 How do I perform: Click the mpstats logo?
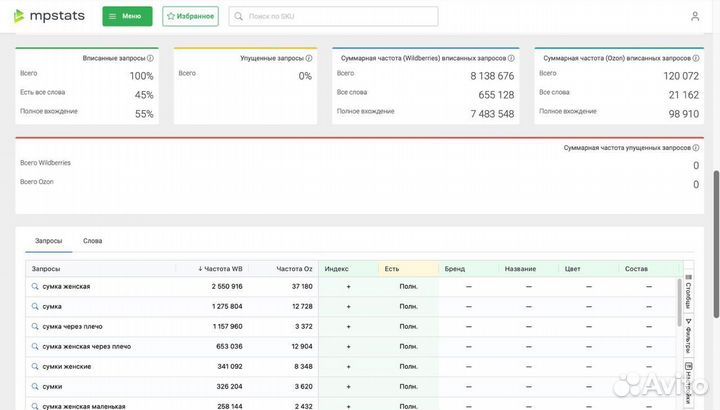pyautogui.click(x=49, y=16)
